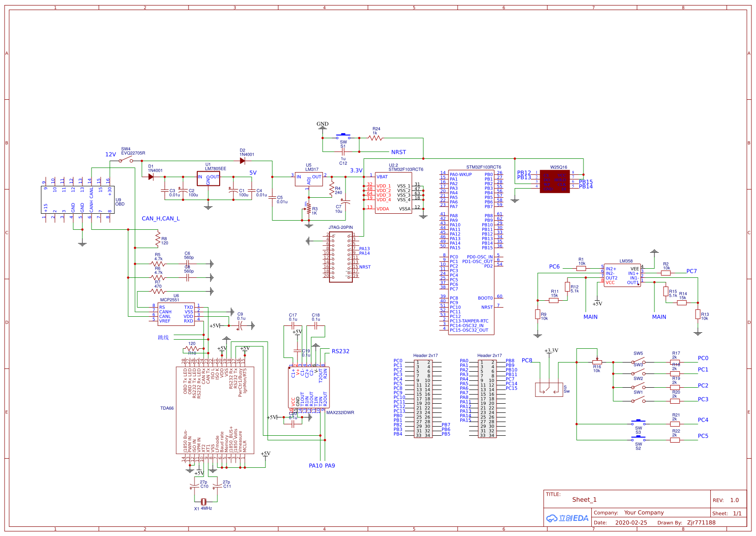Screen dimensions: 756x536
Task: Click the LM358 op-amp component
Action: pyautogui.click(x=622, y=276)
